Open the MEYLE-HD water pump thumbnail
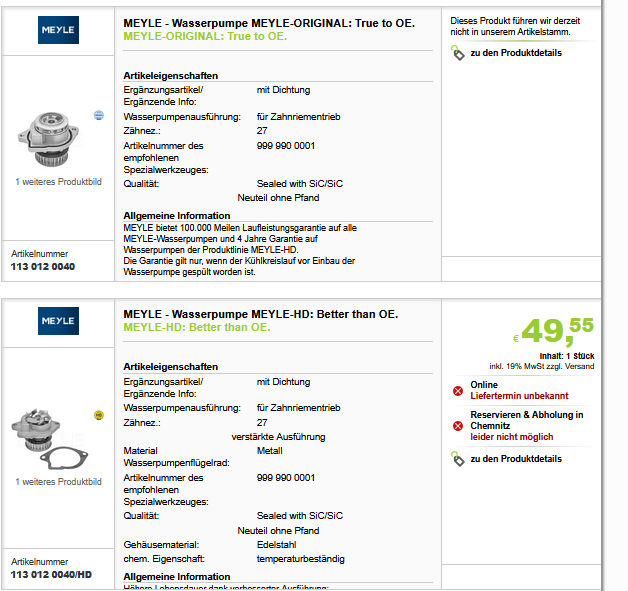Screen dimensions: 628x591 [x=49, y=439]
